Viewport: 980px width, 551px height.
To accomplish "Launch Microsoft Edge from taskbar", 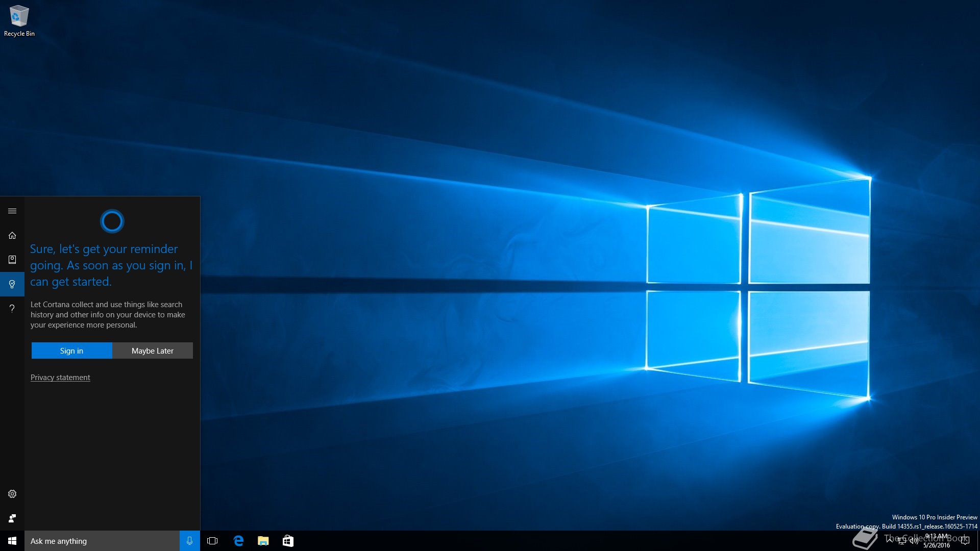I will [x=238, y=541].
